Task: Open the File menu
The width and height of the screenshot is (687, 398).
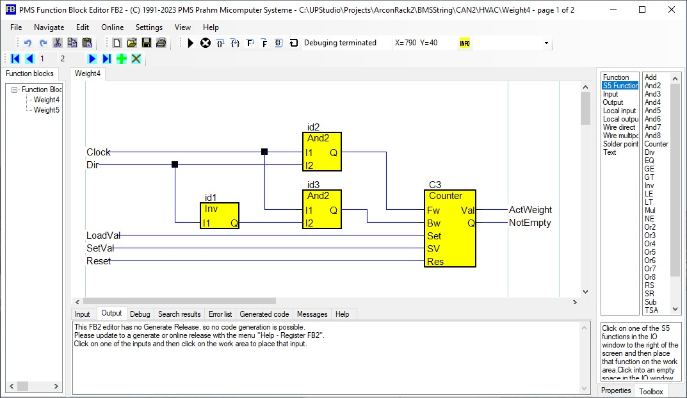Action: [x=16, y=27]
